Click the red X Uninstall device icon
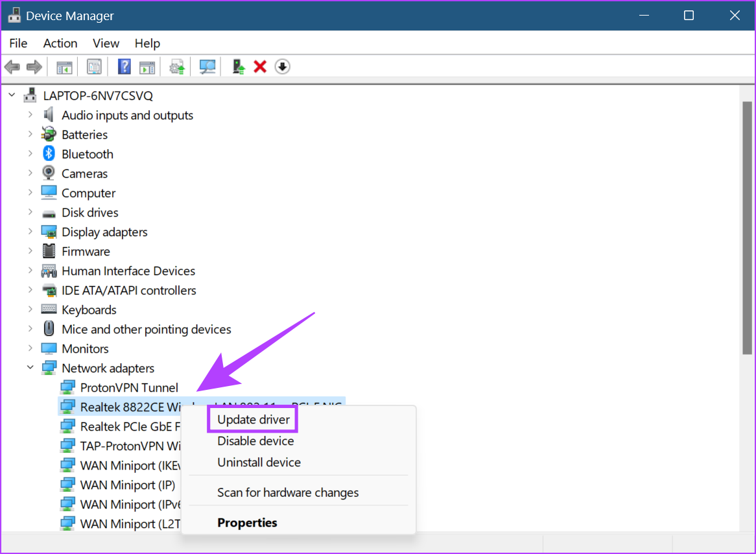The width and height of the screenshot is (756, 554). (x=261, y=67)
